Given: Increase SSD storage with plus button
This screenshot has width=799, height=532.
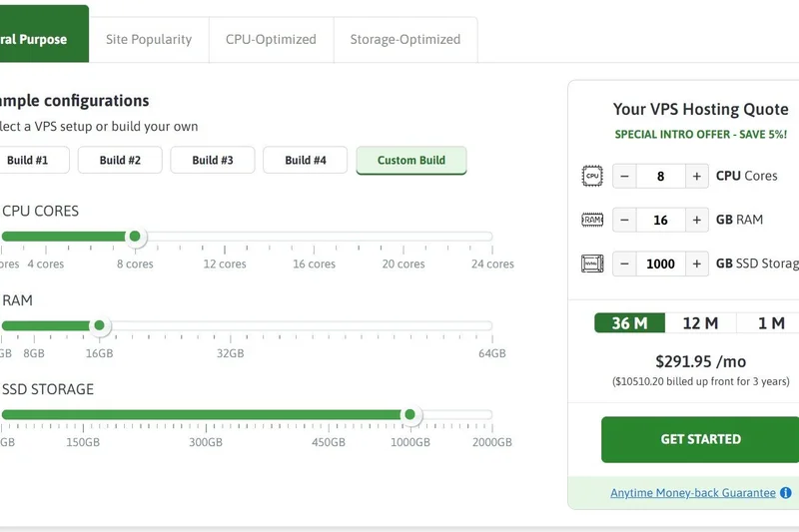Looking at the screenshot, I should [x=696, y=264].
